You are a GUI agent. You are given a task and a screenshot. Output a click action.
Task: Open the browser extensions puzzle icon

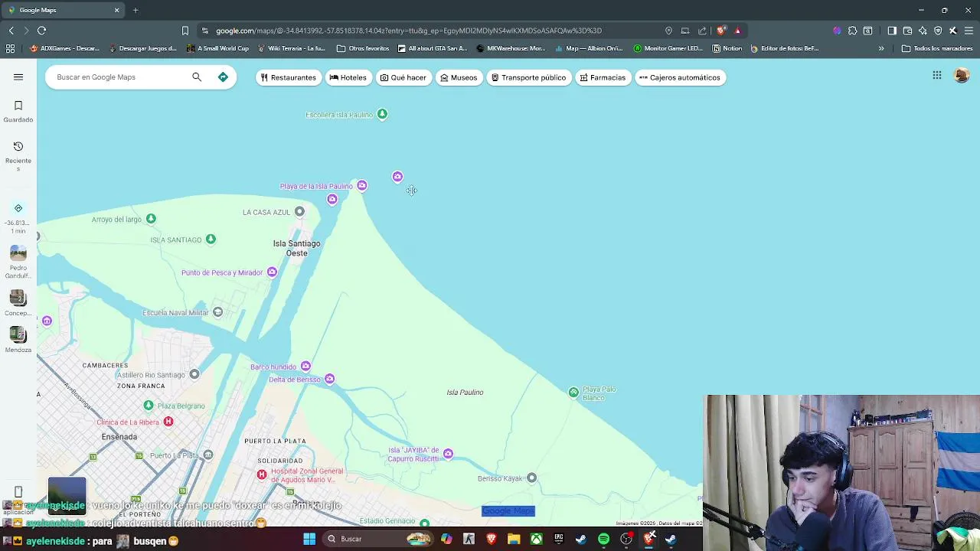pyautogui.click(x=852, y=31)
